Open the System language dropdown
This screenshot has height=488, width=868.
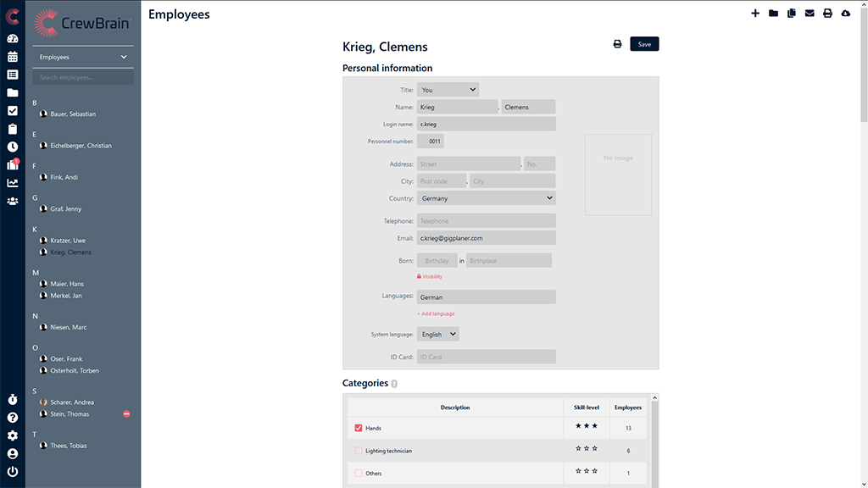point(437,334)
